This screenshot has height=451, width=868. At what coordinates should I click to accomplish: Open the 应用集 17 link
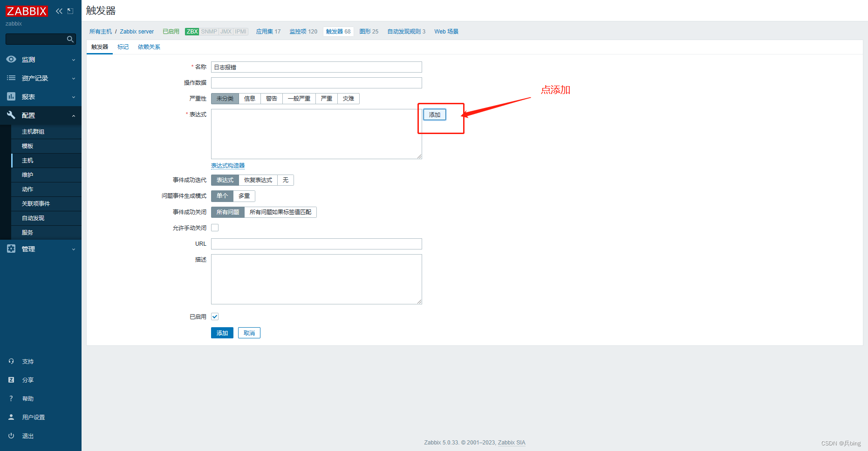(x=268, y=32)
